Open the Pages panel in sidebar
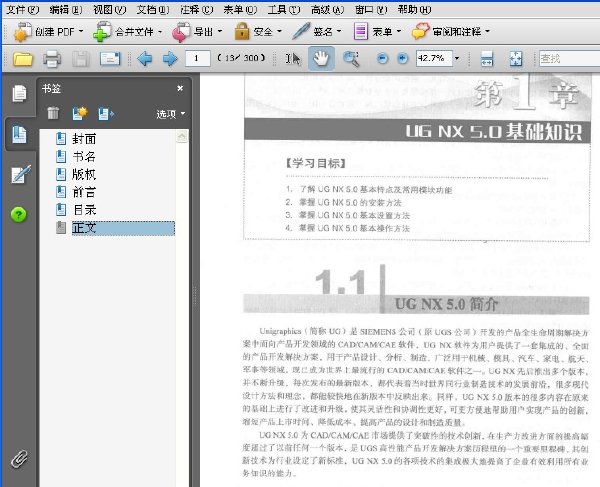 tap(19, 94)
